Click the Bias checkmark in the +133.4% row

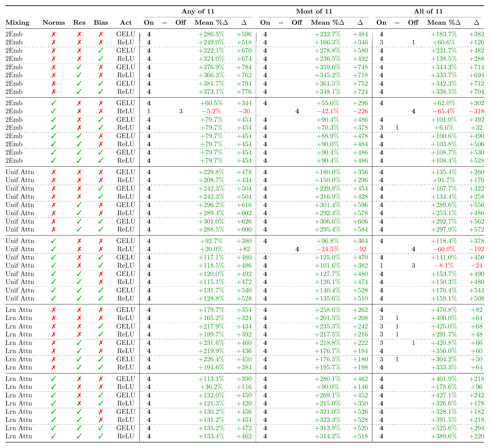click(x=101, y=436)
